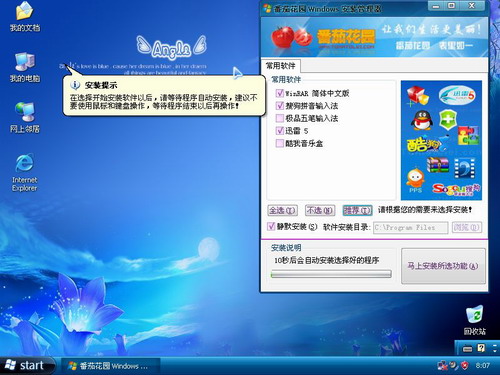This screenshot has height=375, width=500.
Task: Toggle 静默安装 silent install checkbox
Action: 271,227
